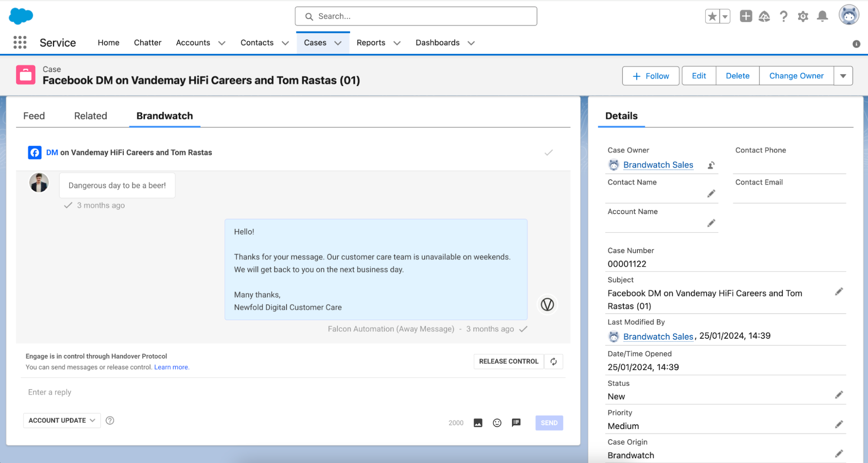Open the Contacts tab
Viewport: 868px width, 463px height.
pos(257,43)
